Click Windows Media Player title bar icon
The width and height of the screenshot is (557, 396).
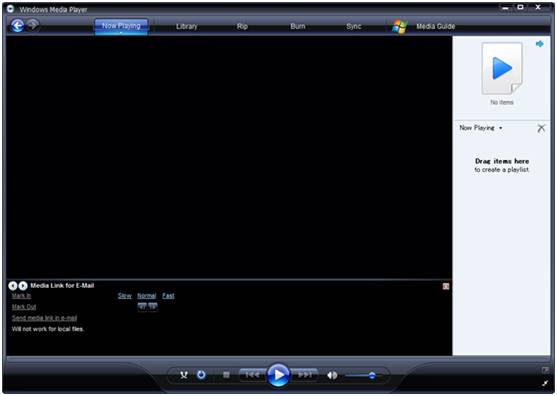pyautogui.click(x=10, y=9)
